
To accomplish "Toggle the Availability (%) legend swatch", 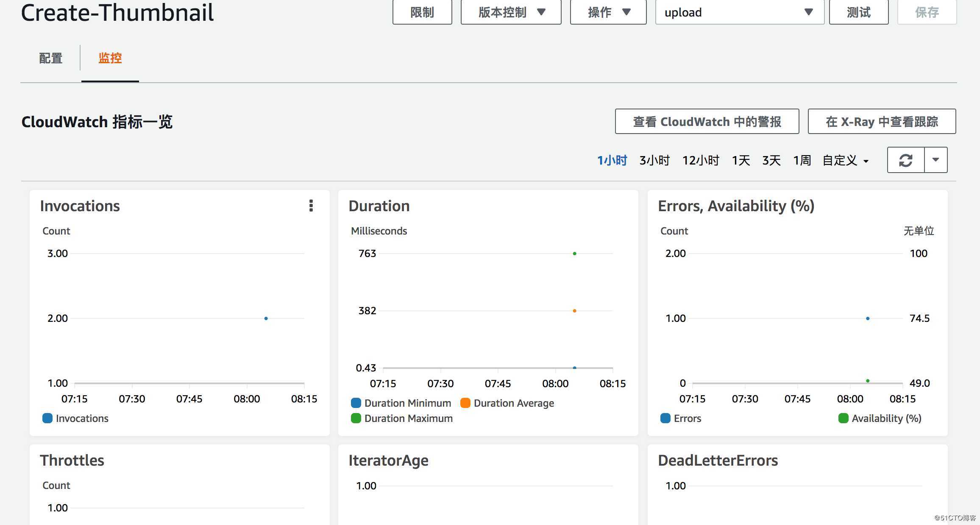I will coord(844,418).
